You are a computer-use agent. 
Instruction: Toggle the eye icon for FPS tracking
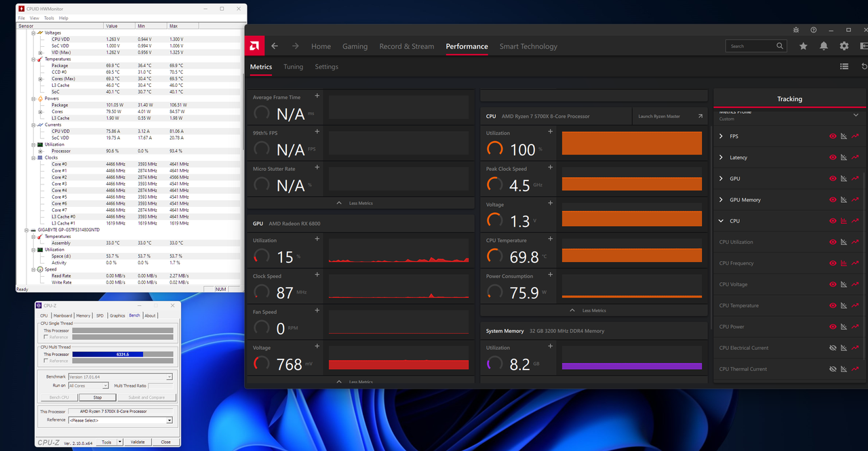click(x=833, y=136)
